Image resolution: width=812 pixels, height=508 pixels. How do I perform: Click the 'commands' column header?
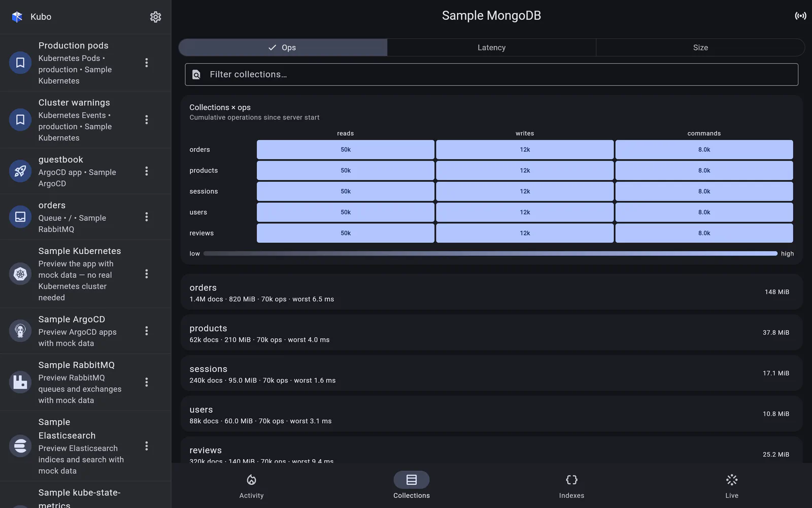pyautogui.click(x=704, y=134)
